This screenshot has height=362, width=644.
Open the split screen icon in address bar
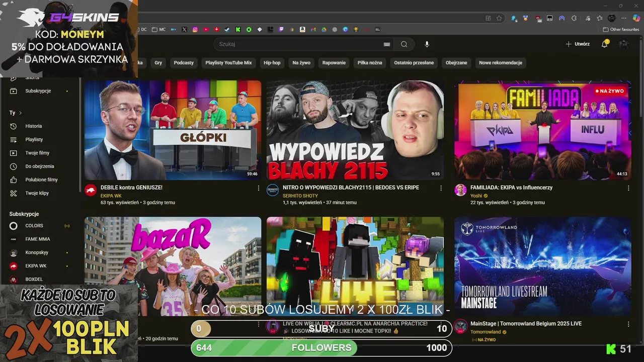click(x=488, y=18)
